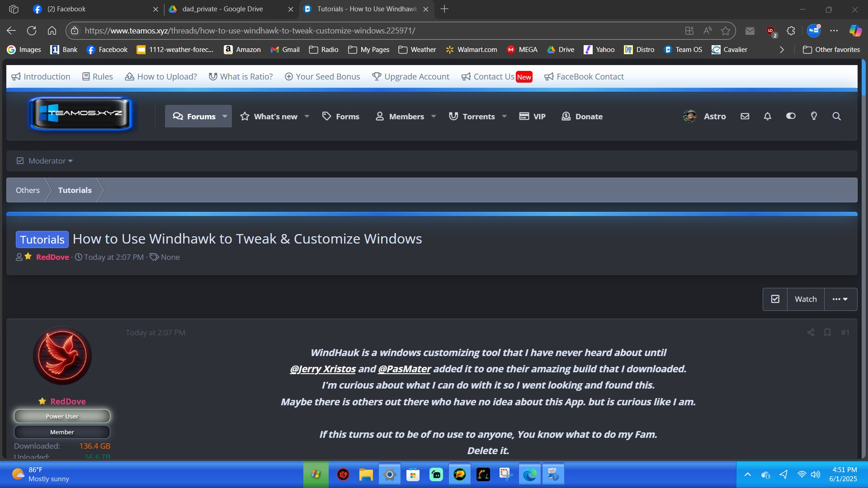The width and height of the screenshot is (868, 488).
Task: Open the Moderator dropdown menu
Action: 44,161
